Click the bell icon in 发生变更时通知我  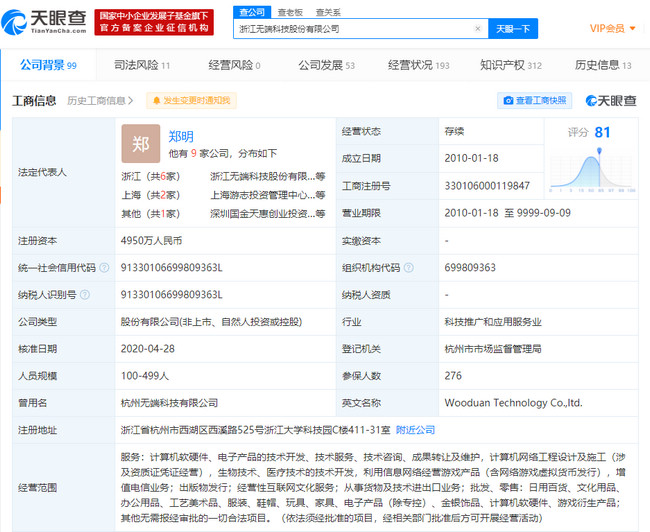click(x=156, y=101)
